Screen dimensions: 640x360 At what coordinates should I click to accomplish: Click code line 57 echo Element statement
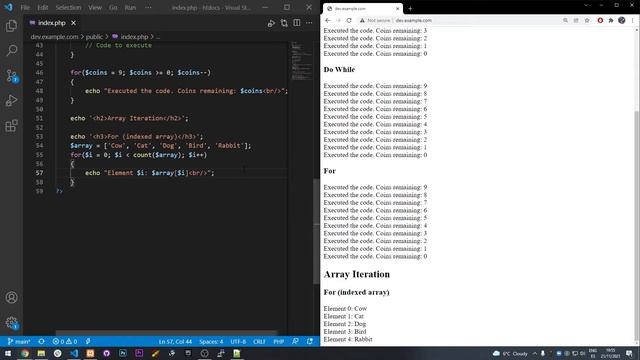click(149, 173)
